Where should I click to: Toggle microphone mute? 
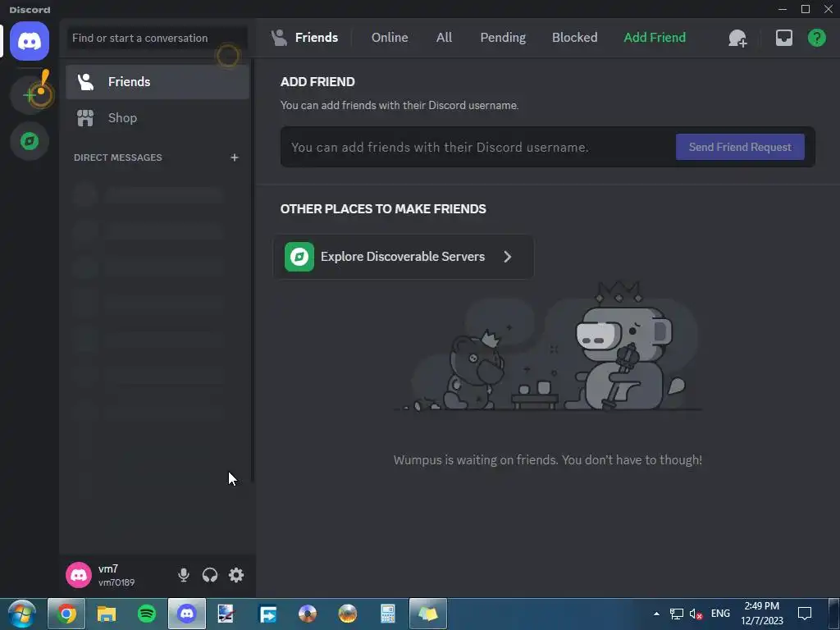point(183,575)
